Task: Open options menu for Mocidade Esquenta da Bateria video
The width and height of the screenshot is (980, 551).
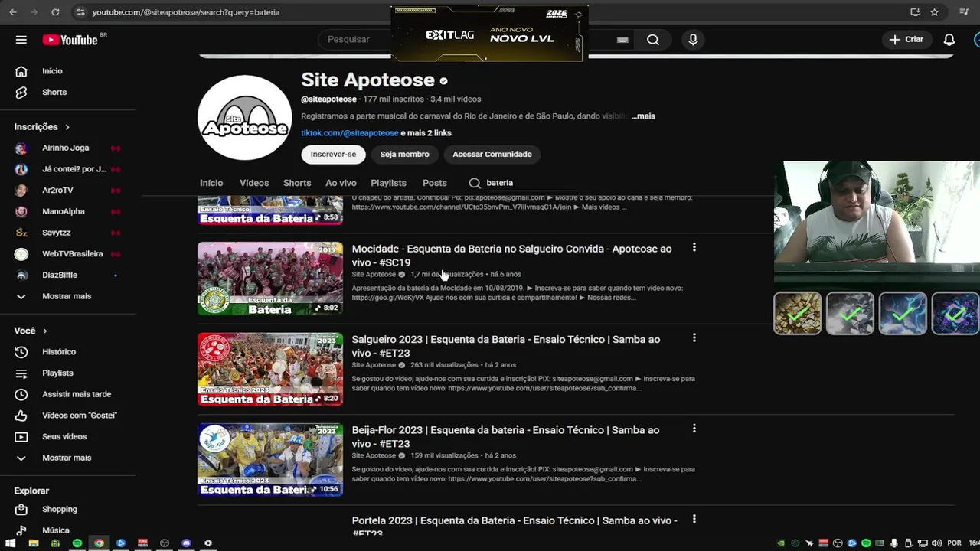Action: pos(694,248)
